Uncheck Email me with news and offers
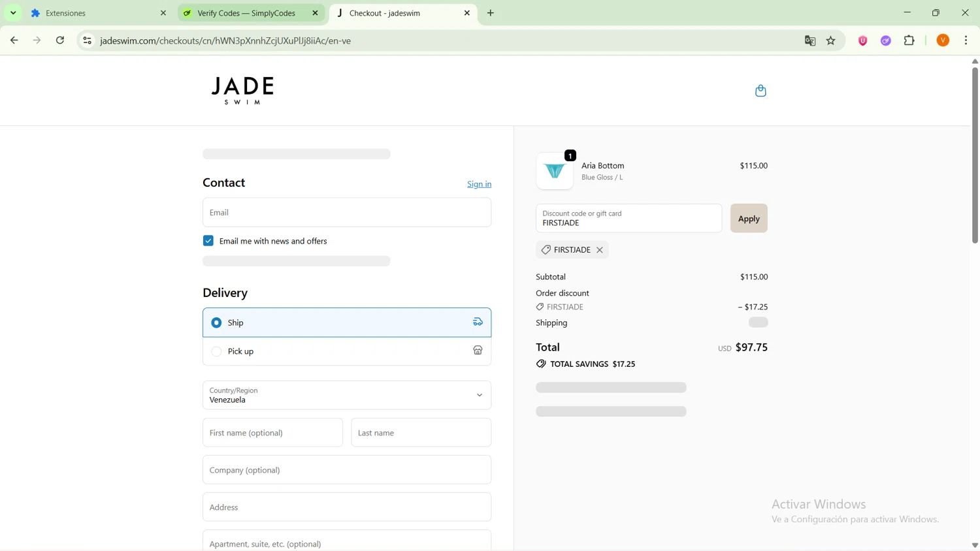 [208, 241]
